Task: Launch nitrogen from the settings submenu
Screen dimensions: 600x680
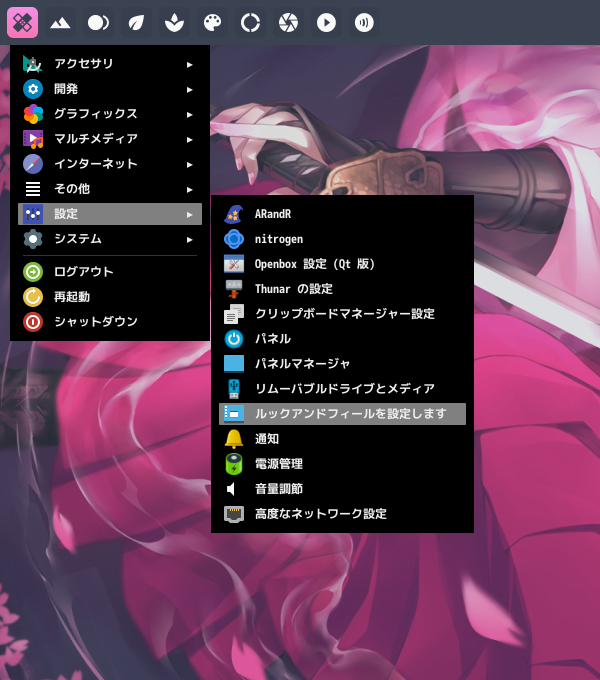Action: [x=342, y=239]
